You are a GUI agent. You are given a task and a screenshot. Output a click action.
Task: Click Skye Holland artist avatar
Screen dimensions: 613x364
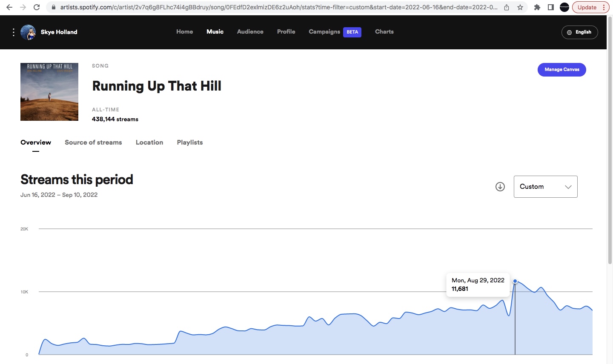(x=28, y=32)
